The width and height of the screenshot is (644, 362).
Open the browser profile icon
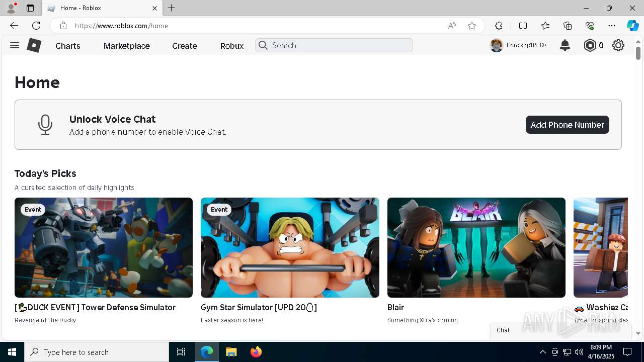(x=11, y=8)
